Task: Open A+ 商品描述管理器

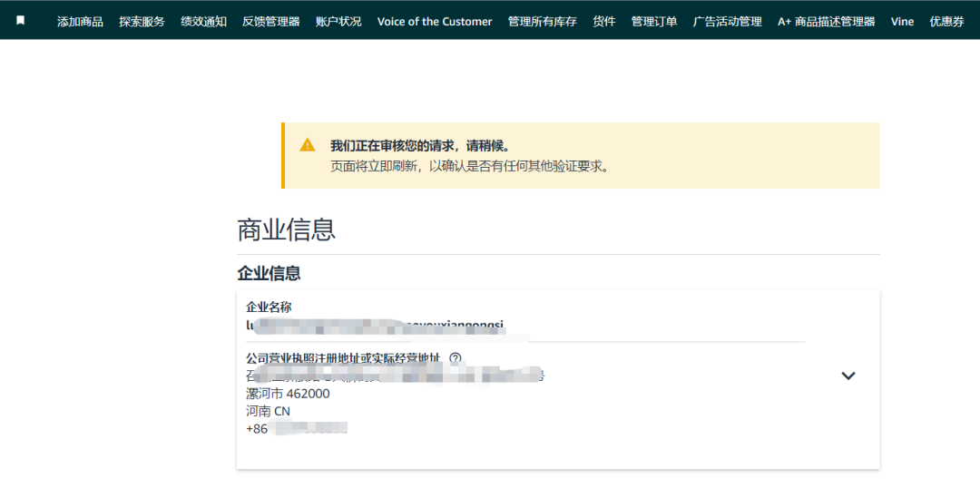Action: tap(827, 22)
